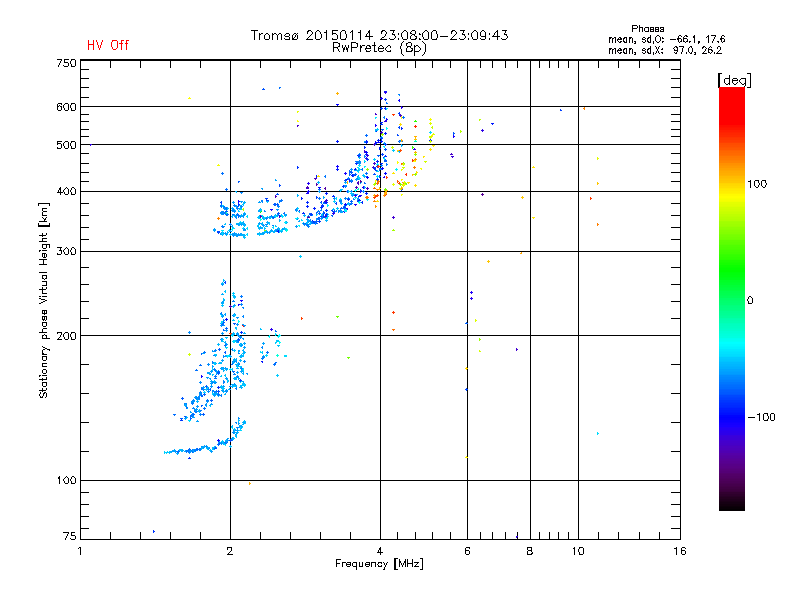The width and height of the screenshot is (800, 600).
Task: Click the x-axis title 'Frequency [MHz]'
Action: tap(379, 564)
